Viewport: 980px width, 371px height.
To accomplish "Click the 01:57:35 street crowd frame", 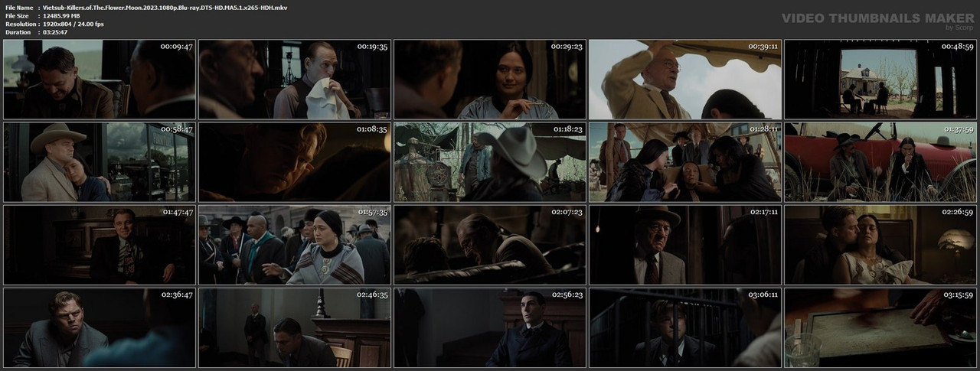I will point(295,245).
